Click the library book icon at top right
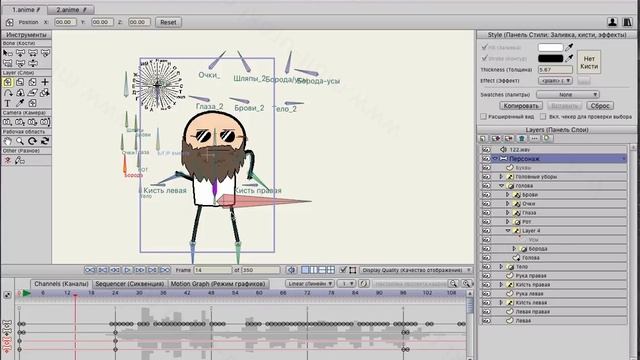Screen dimensions: 640x360 627,22
